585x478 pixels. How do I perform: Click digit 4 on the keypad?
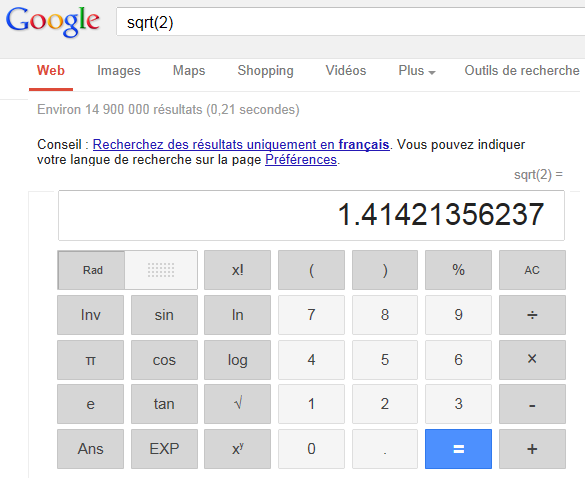coord(311,360)
